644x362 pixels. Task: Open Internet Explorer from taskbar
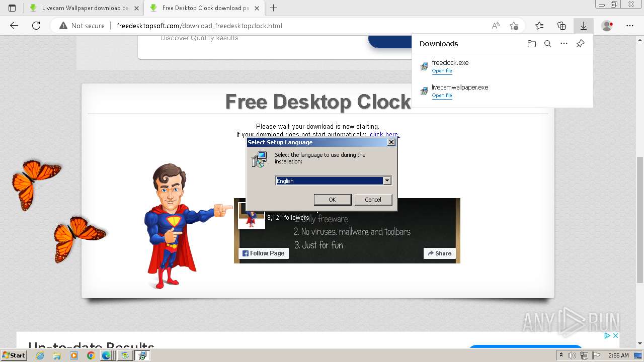pos(40,355)
